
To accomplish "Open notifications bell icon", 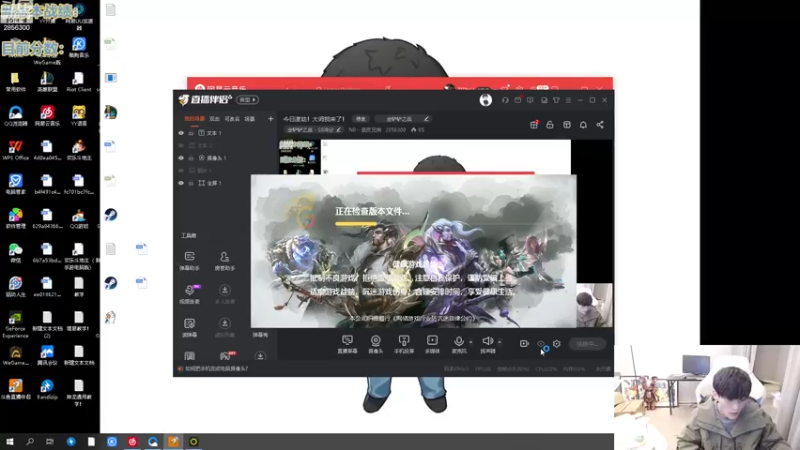I will coord(583,124).
